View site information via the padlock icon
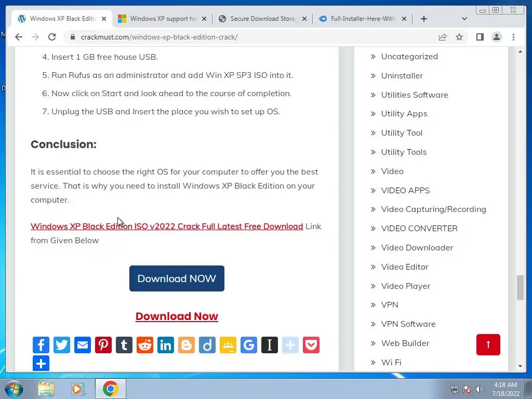The image size is (532, 399). (72, 37)
